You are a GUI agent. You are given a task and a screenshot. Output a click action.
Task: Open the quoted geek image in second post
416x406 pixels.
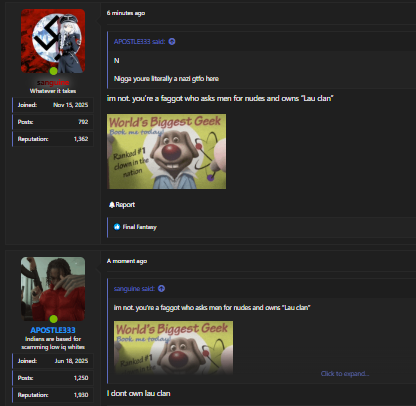173,348
